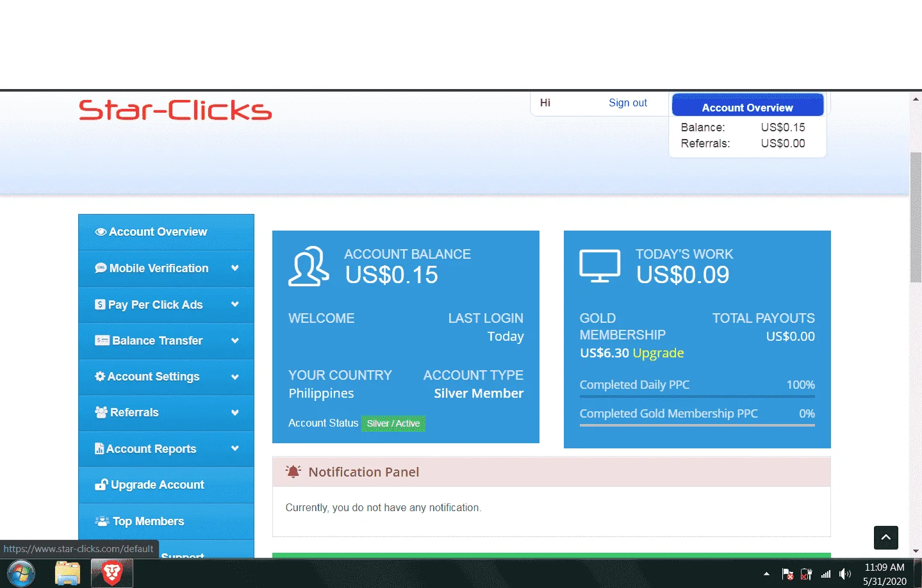Viewport: 922px width, 588px height.
Task: Click the power plug tray icon
Action: click(807, 574)
